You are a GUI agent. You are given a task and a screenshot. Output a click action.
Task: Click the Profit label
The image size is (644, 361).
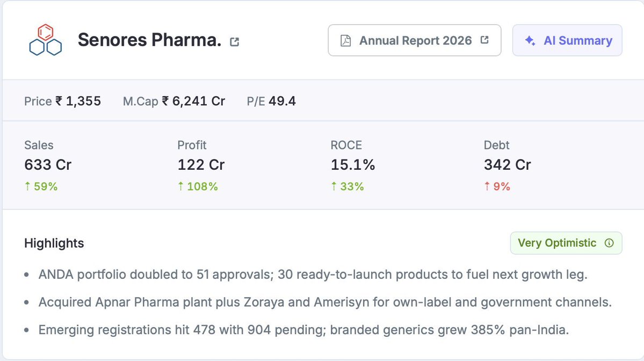click(x=192, y=145)
